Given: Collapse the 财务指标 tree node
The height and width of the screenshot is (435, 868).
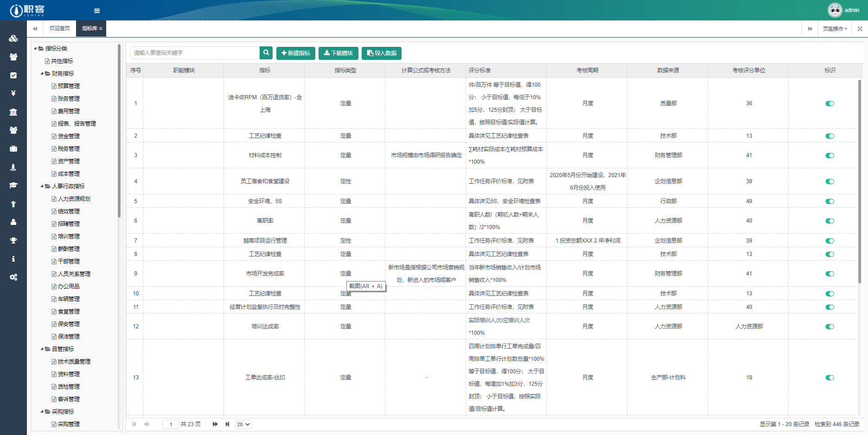Looking at the screenshot, I should point(41,73).
